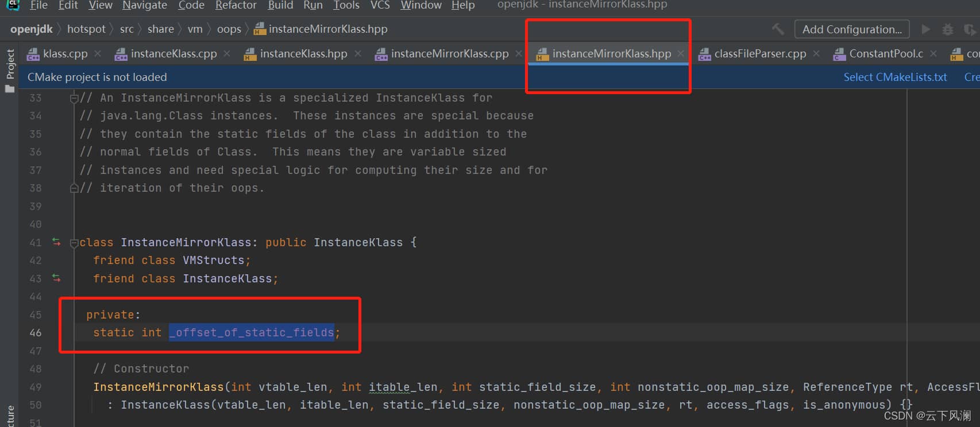The width and height of the screenshot is (980, 427).
Task: Click line number 46 in gutter
Action: point(36,332)
